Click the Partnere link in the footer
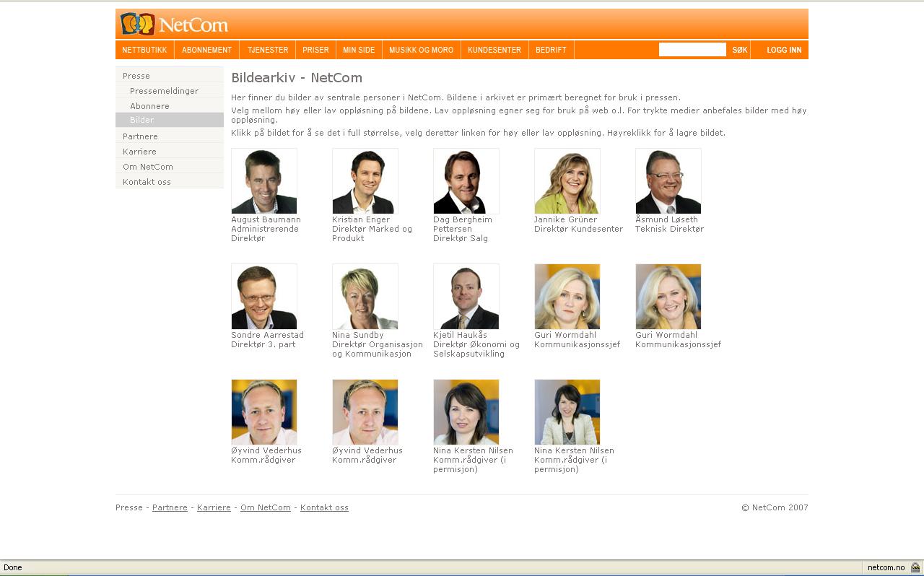This screenshot has height=576, width=924. (x=170, y=507)
